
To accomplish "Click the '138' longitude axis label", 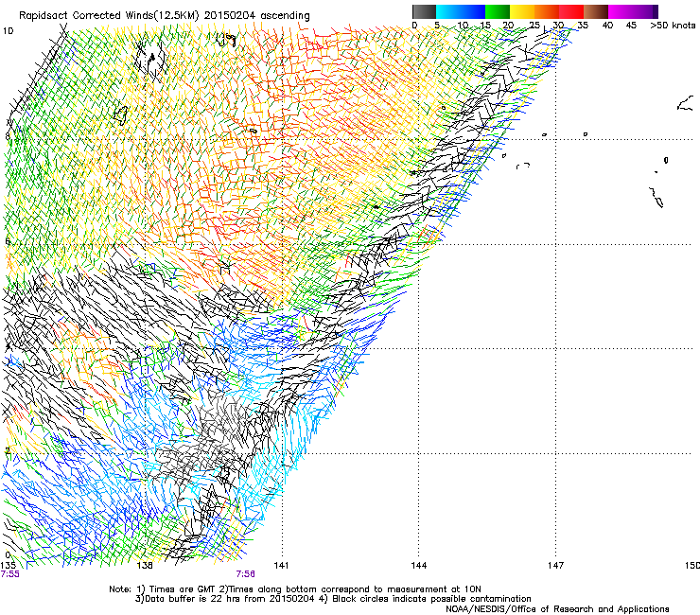I will [x=145, y=566].
